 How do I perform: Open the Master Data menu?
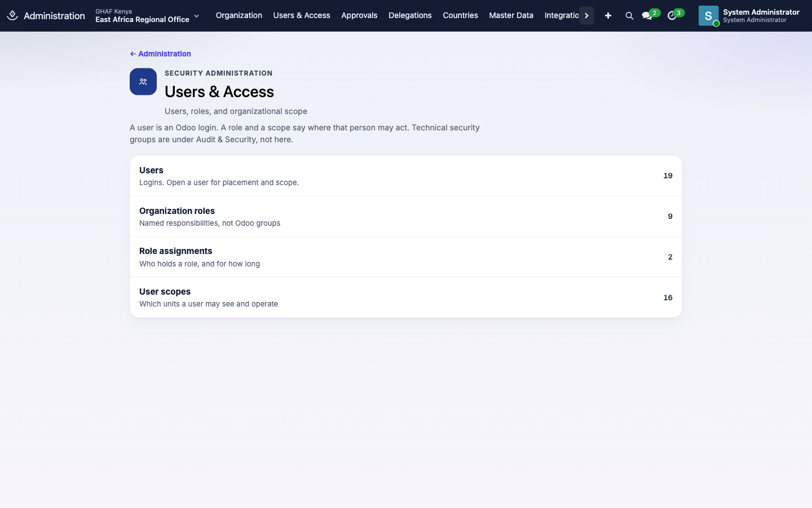pyautogui.click(x=511, y=15)
